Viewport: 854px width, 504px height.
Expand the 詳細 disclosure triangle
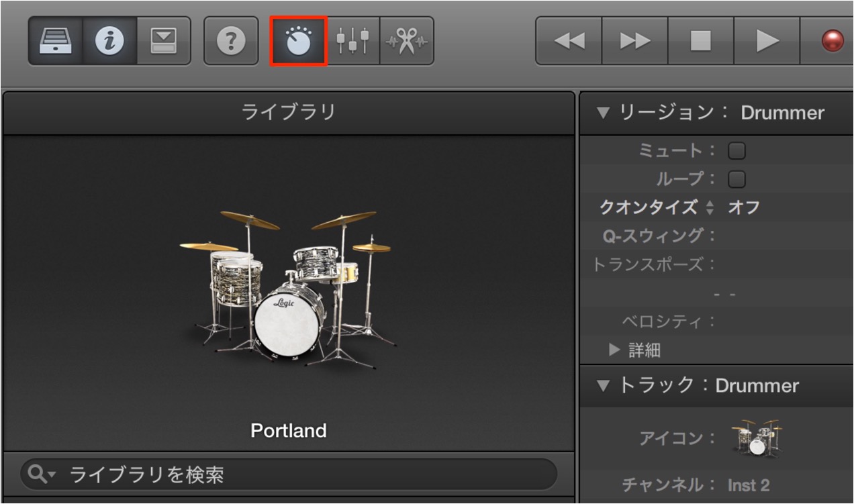click(x=614, y=350)
